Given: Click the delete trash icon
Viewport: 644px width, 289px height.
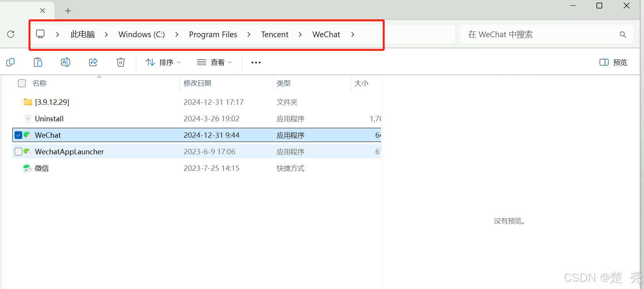Looking at the screenshot, I should [x=121, y=62].
